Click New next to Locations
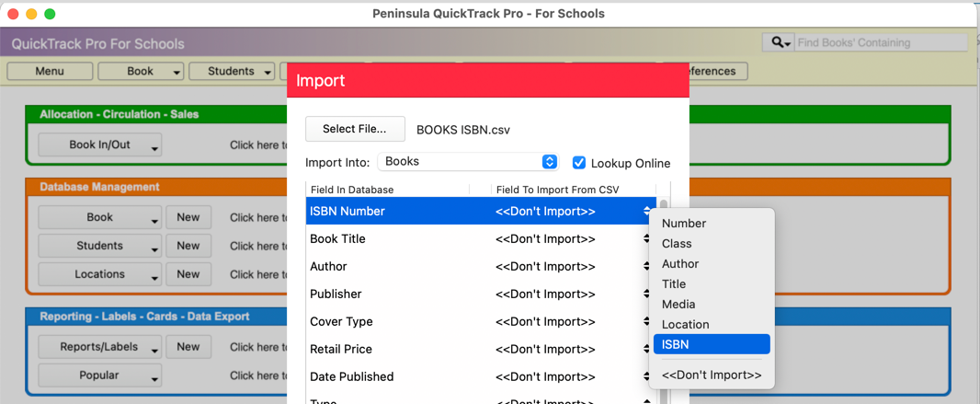This screenshot has width=980, height=404. [x=188, y=274]
